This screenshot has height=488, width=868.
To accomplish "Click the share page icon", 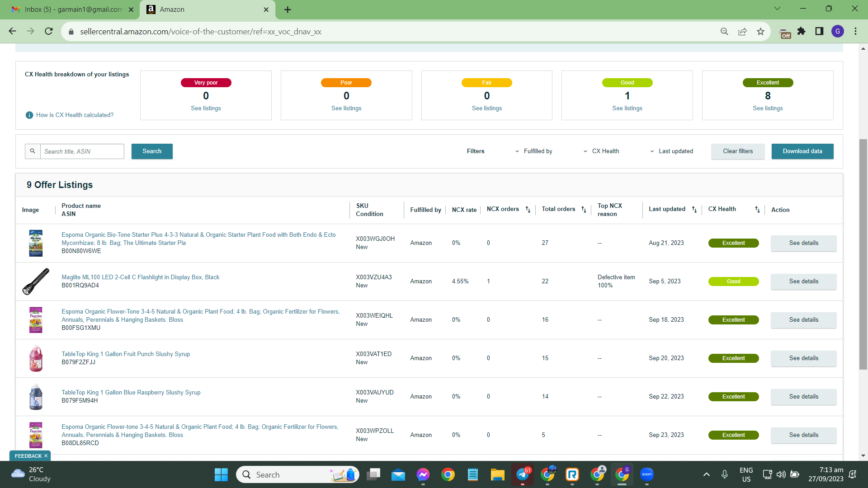I will 742,32.
